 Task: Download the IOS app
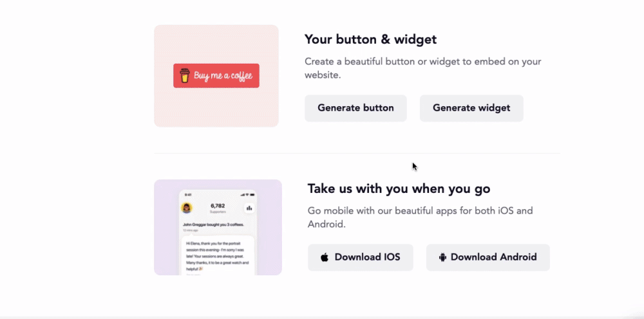(361, 257)
